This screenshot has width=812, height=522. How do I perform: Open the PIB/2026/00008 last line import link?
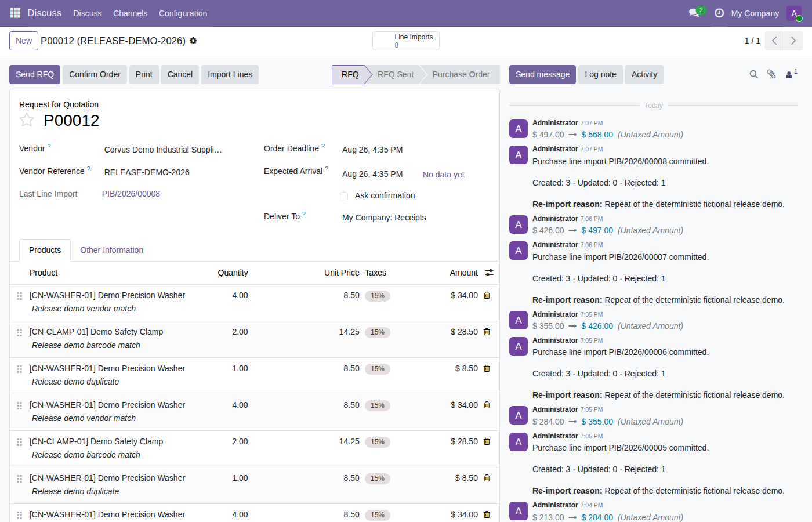point(131,194)
